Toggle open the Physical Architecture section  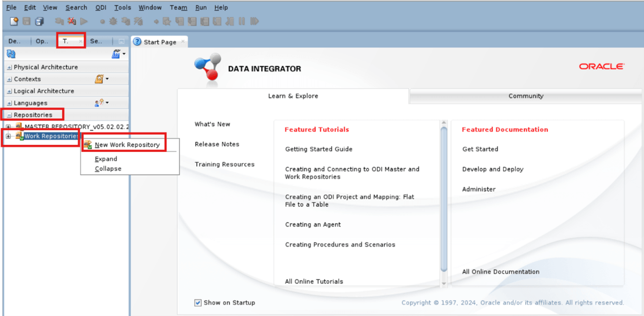pyautogui.click(x=9, y=67)
